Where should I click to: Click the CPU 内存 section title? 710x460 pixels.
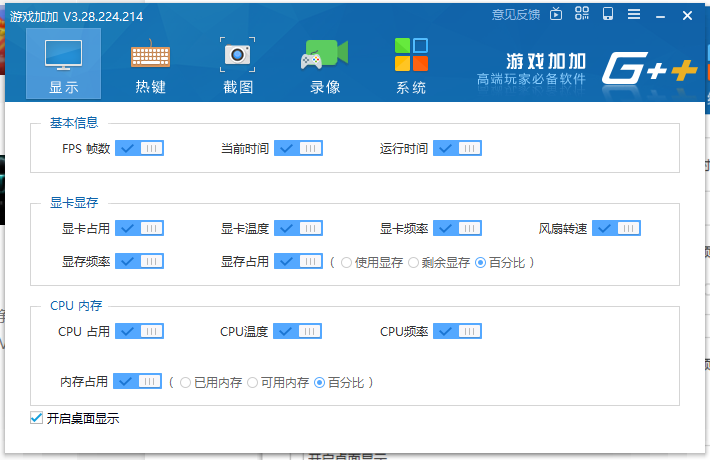(x=76, y=306)
